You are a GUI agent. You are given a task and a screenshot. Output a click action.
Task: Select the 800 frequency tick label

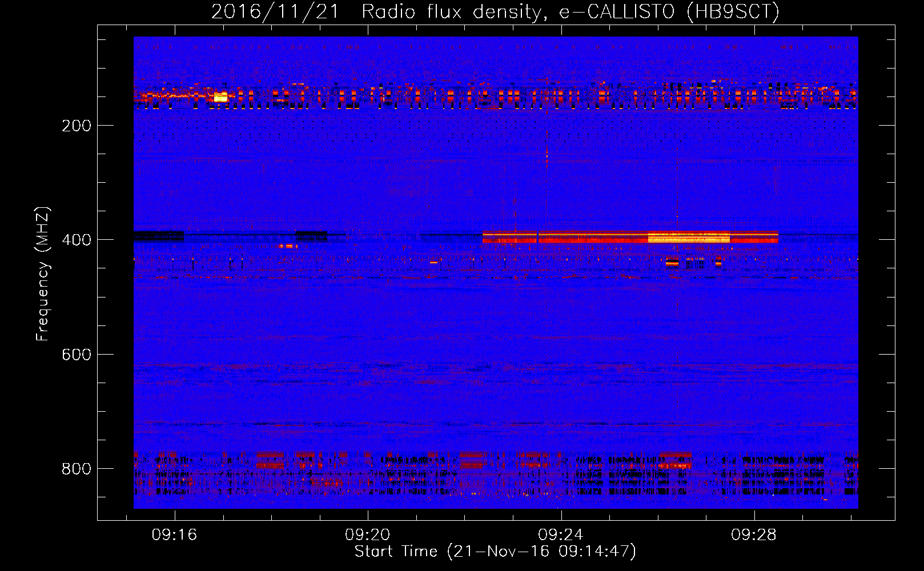[x=77, y=469]
